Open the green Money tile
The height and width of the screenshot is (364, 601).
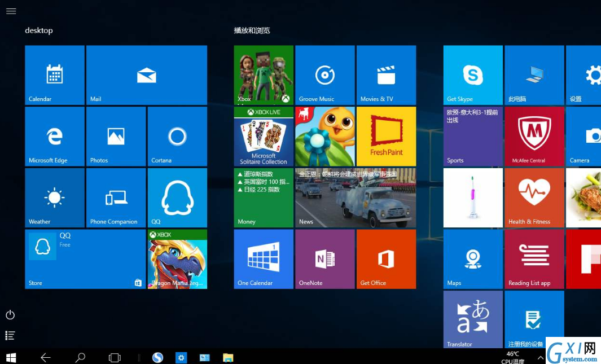(264, 198)
